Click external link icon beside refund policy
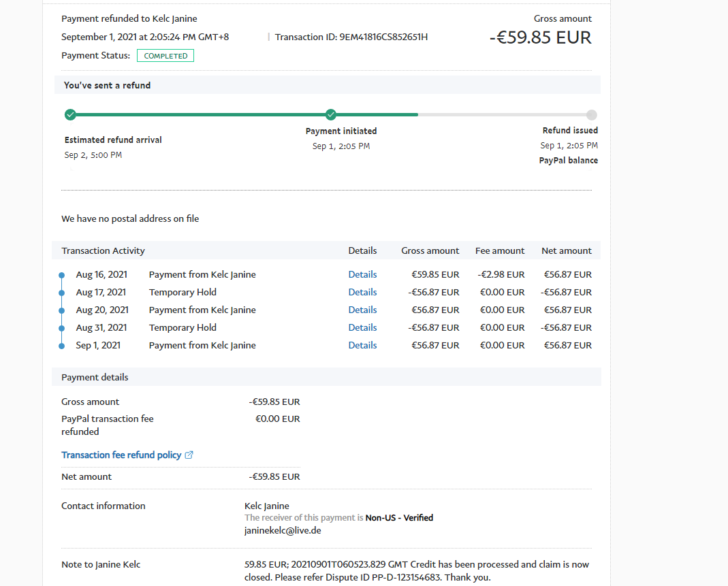Viewport: 728px width, 586px height. tap(189, 455)
